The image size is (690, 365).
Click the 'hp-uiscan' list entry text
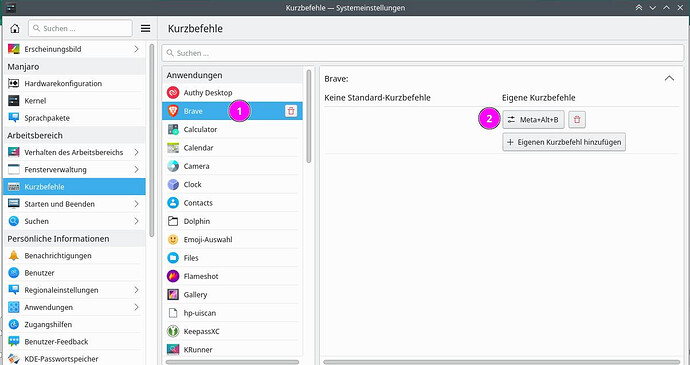click(200, 313)
